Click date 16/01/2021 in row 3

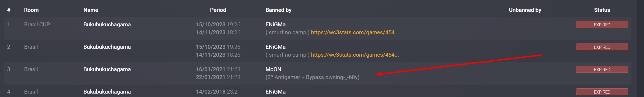click(211, 69)
